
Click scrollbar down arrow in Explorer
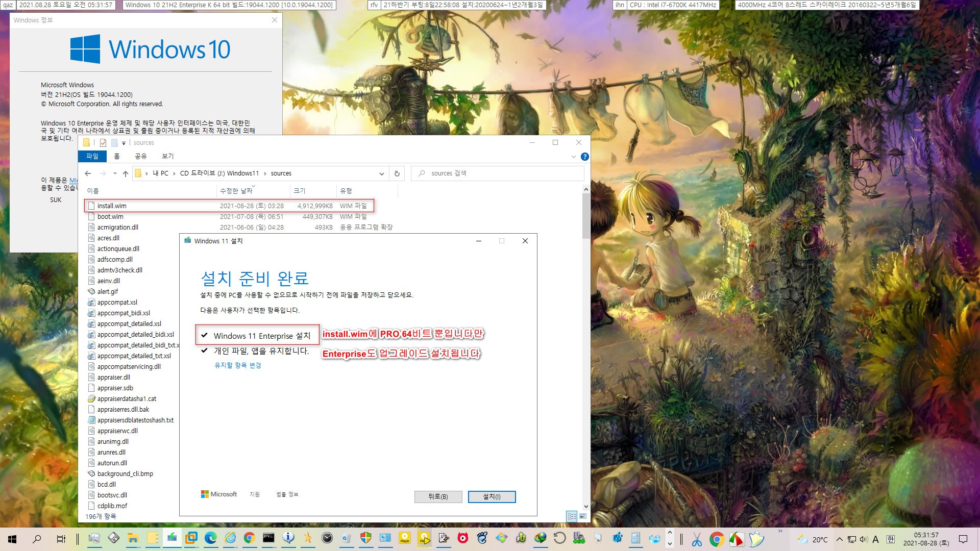coord(586,507)
